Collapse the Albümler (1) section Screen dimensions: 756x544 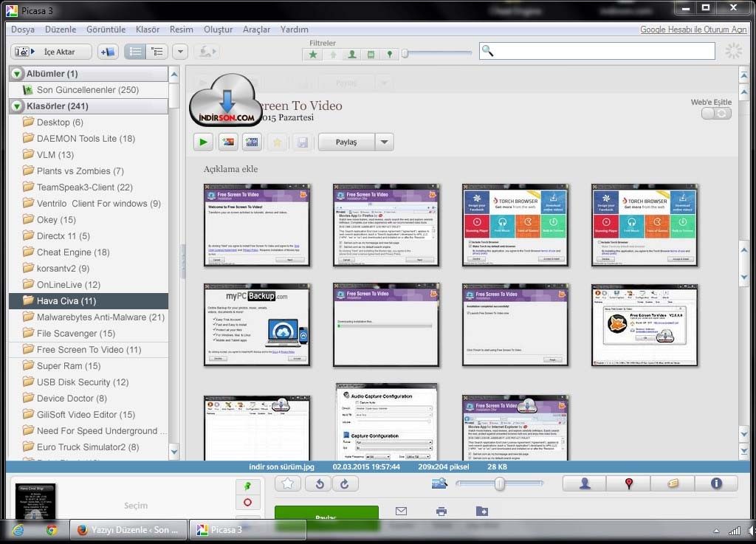coord(17,74)
